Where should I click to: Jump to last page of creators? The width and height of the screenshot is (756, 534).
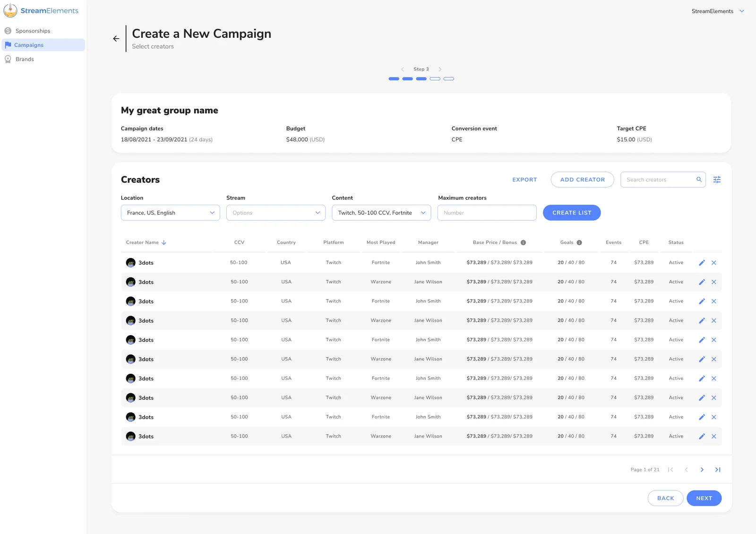[x=718, y=470]
